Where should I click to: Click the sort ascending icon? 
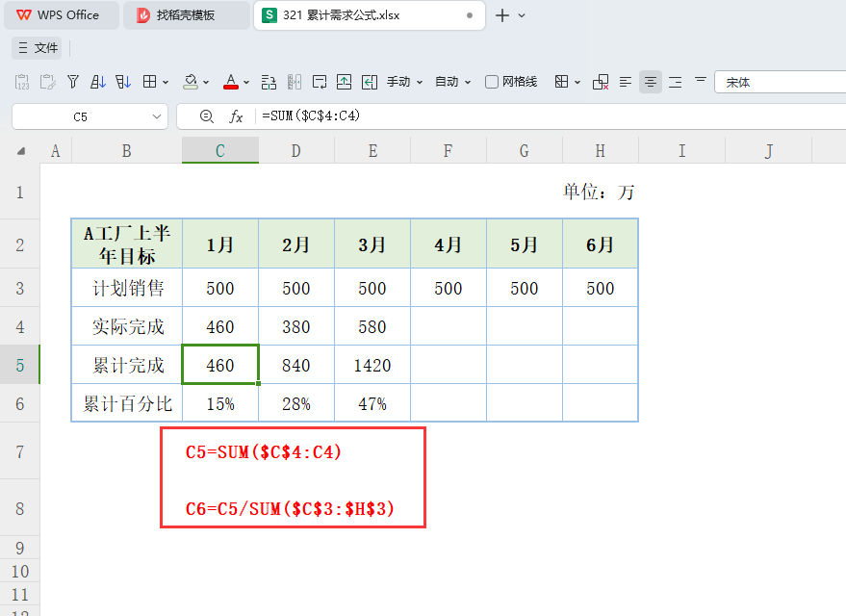click(x=97, y=82)
